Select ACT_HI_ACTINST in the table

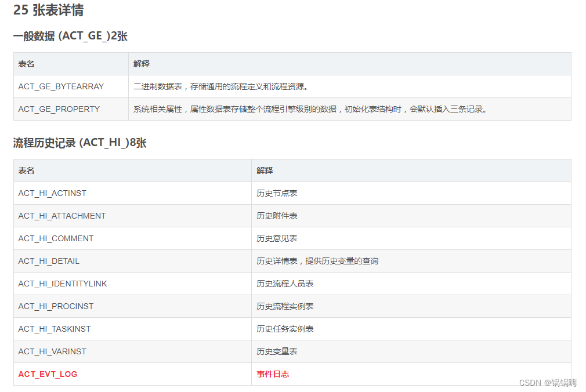pyautogui.click(x=53, y=193)
